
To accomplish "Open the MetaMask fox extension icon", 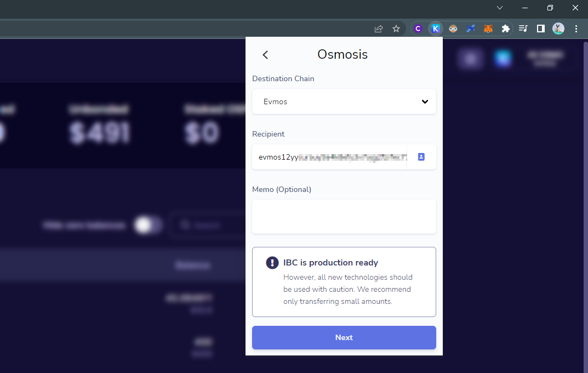I will pyautogui.click(x=488, y=29).
